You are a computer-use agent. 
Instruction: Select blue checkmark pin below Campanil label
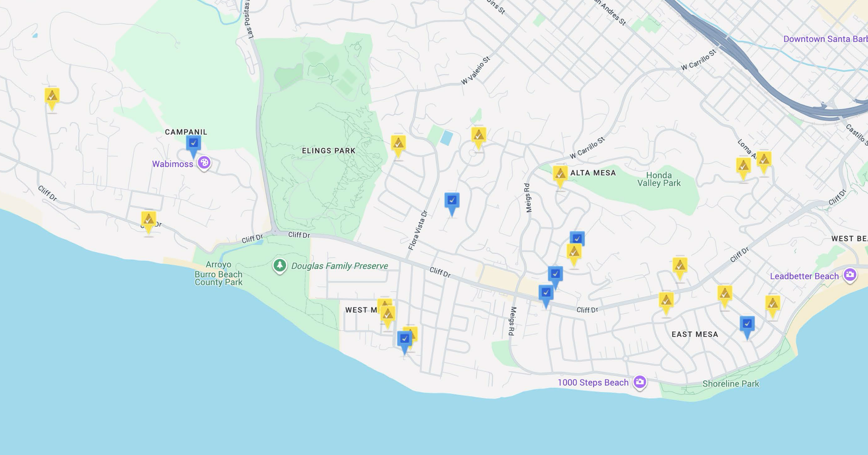[x=193, y=143]
